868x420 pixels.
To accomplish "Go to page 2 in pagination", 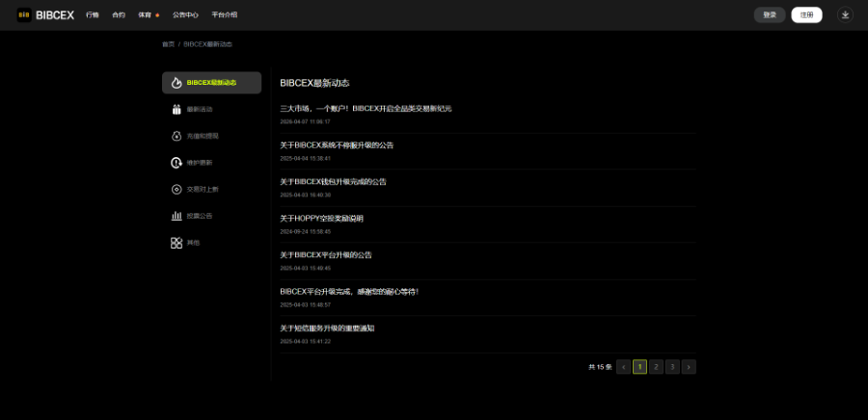I will click(656, 366).
